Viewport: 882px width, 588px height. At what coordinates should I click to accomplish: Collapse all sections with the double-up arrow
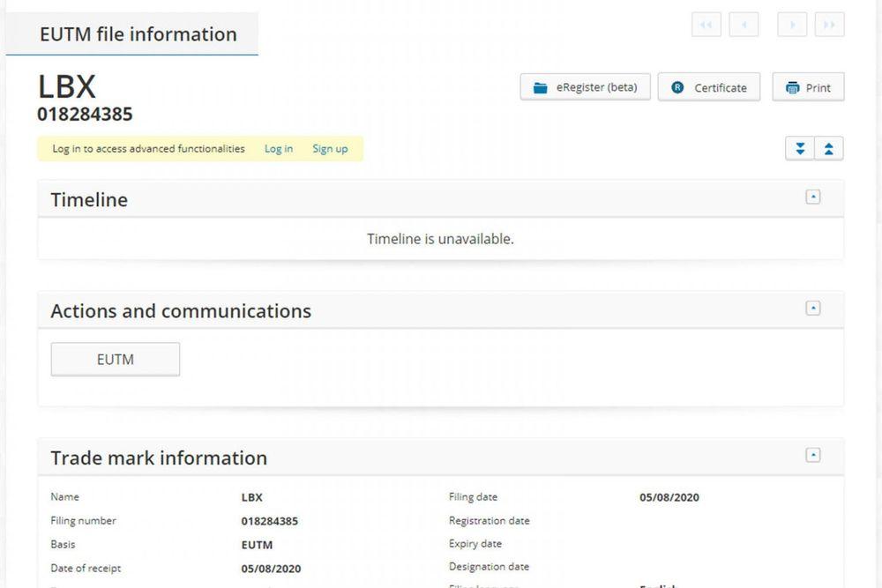[829, 149]
